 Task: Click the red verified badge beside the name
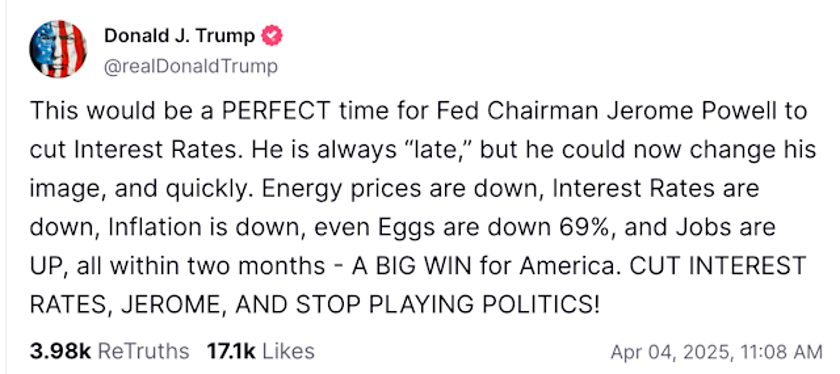[x=272, y=36]
